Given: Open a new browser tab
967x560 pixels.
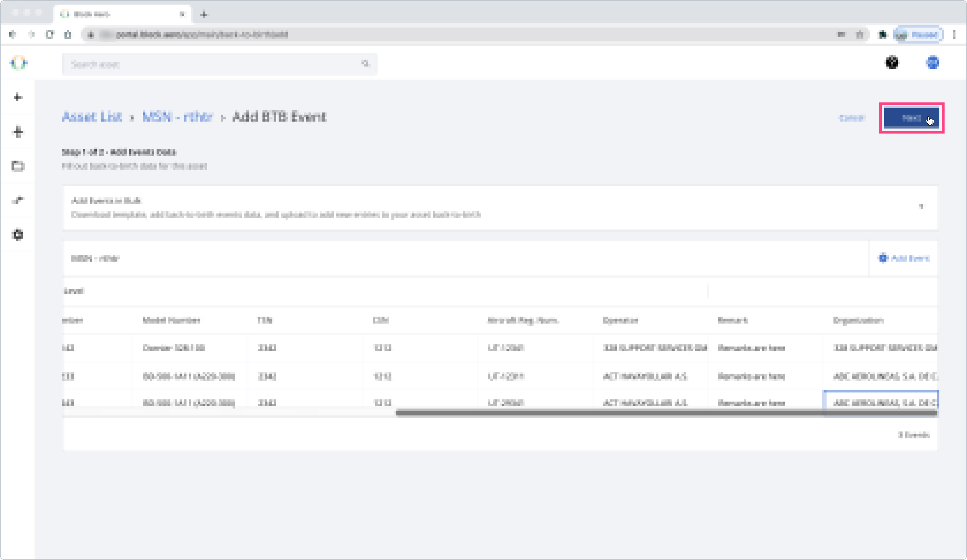Looking at the screenshot, I should pyautogui.click(x=204, y=15).
